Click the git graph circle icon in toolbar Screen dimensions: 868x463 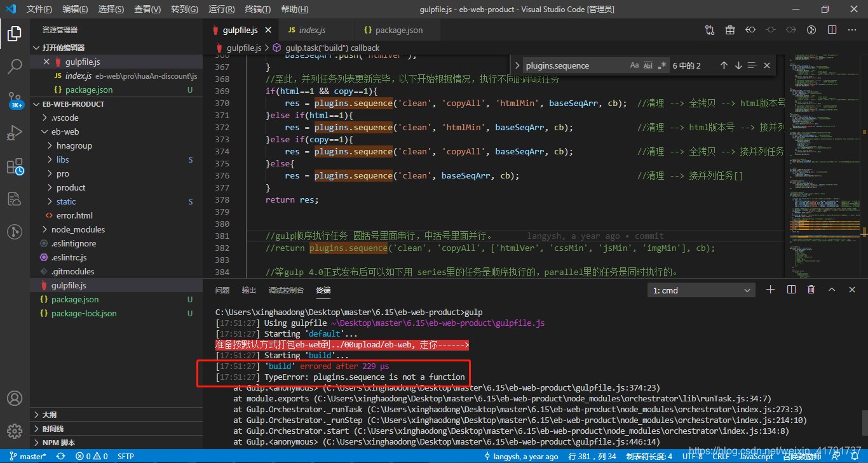pos(811,30)
